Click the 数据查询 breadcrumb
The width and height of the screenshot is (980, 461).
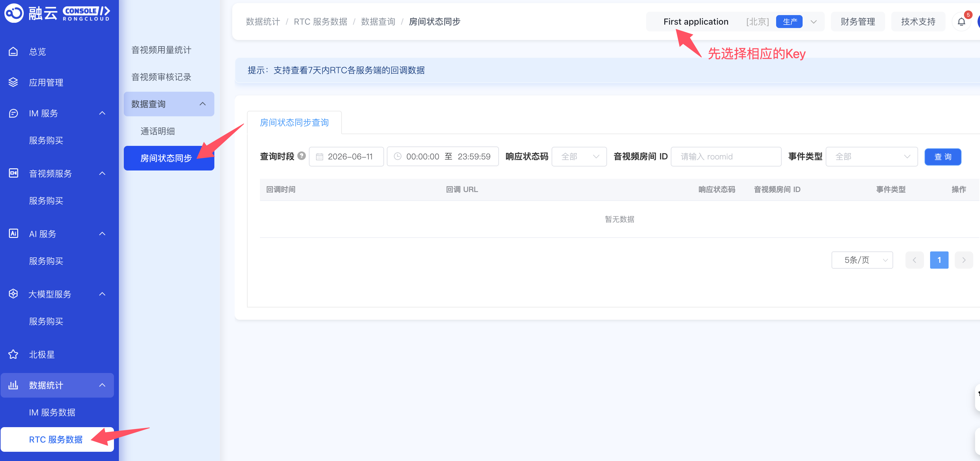378,22
